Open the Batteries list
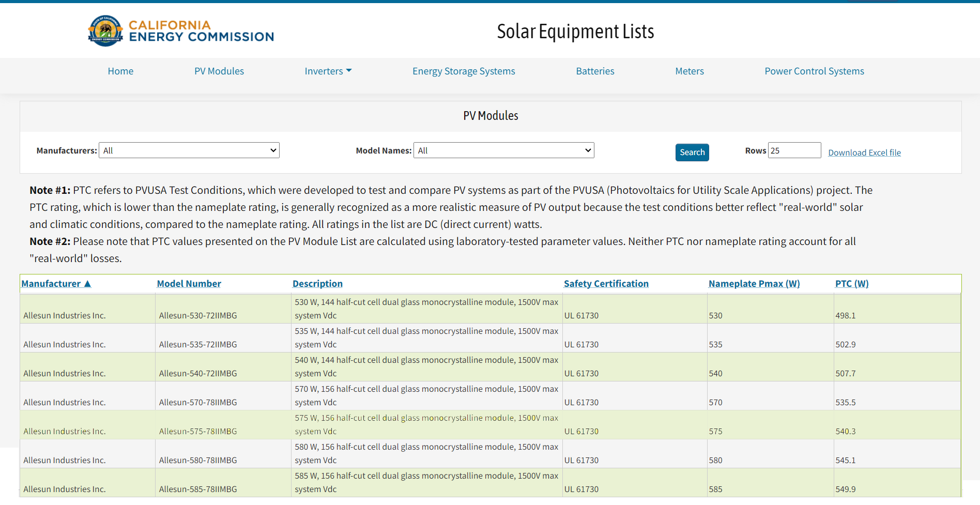Image resolution: width=980 pixels, height=505 pixels. point(595,71)
